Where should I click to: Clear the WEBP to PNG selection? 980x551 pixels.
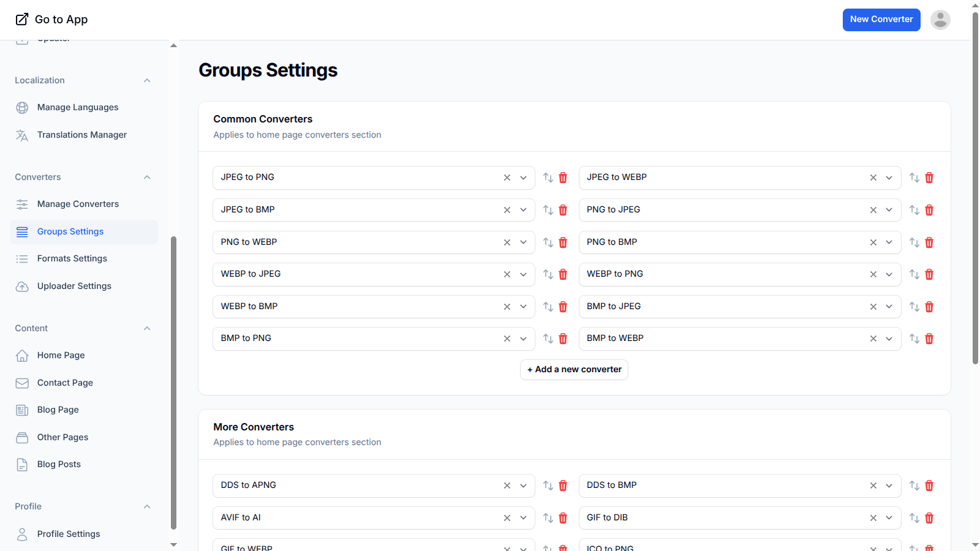tap(873, 274)
